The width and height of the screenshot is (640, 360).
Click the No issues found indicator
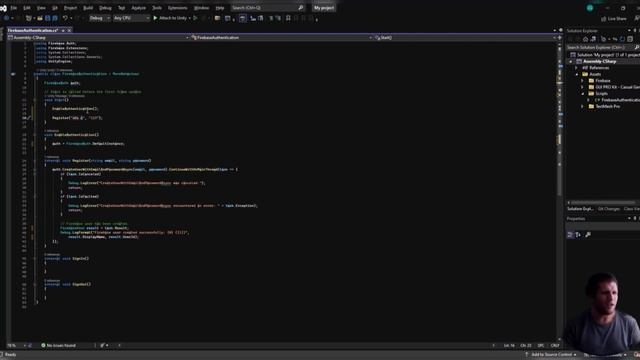pyautogui.click(x=58, y=345)
